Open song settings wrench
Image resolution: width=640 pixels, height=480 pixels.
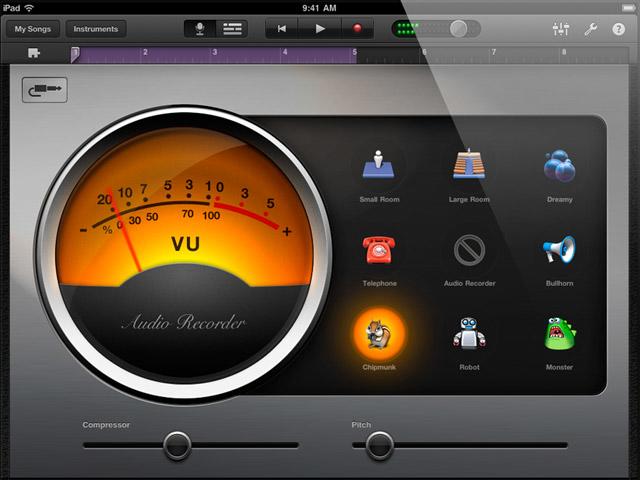[x=590, y=29]
